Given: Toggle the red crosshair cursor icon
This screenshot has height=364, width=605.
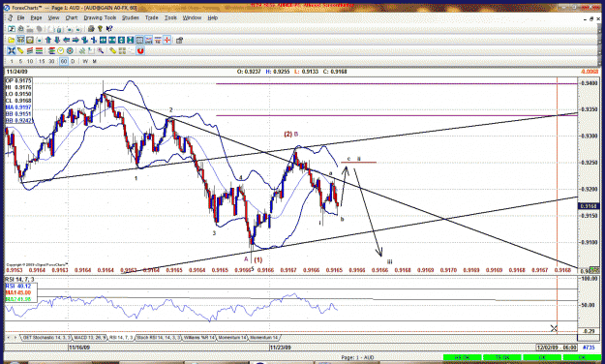Looking at the screenshot, I should [167, 40].
